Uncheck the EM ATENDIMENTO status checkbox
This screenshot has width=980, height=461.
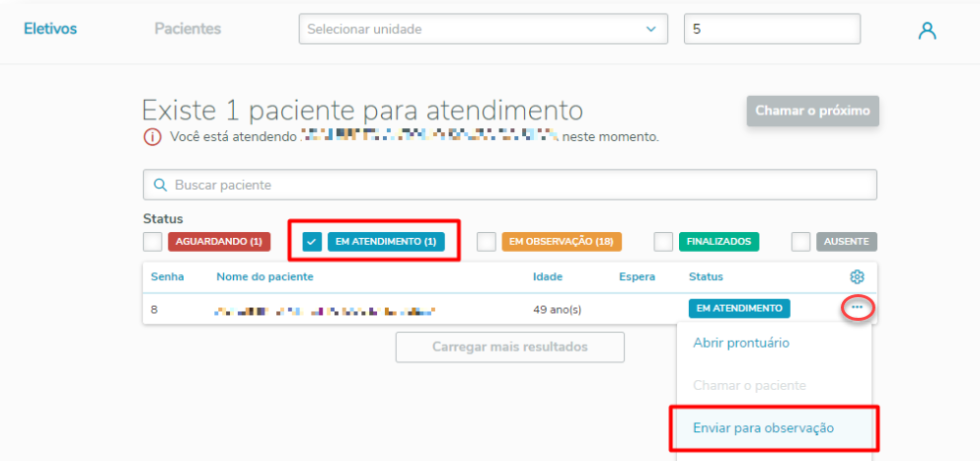tap(312, 242)
